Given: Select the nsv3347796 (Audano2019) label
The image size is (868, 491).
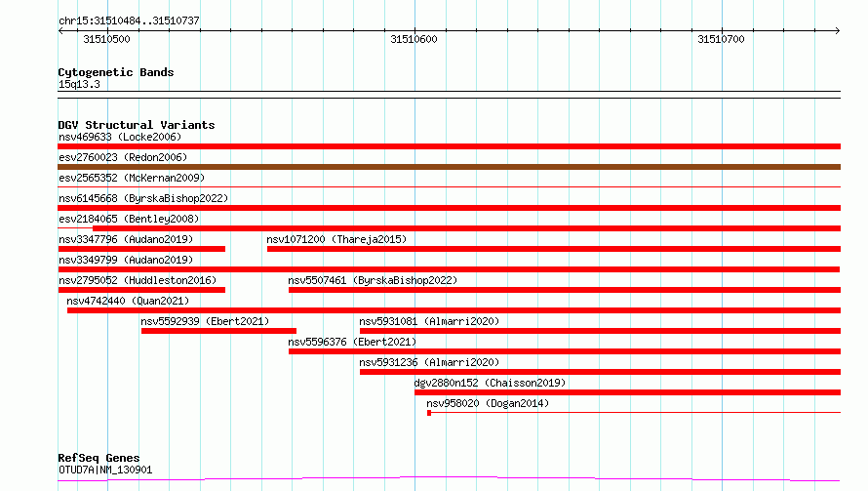Looking at the screenshot, I should pyautogui.click(x=126, y=239).
